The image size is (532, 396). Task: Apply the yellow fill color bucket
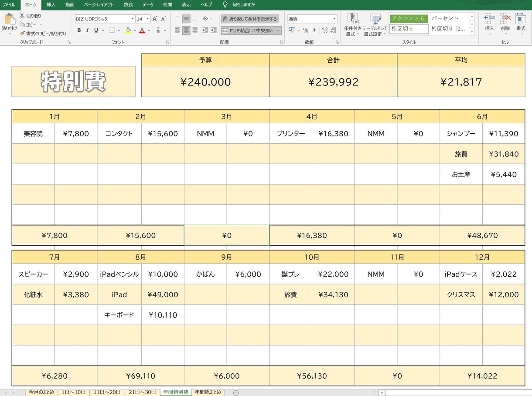(x=128, y=30)
